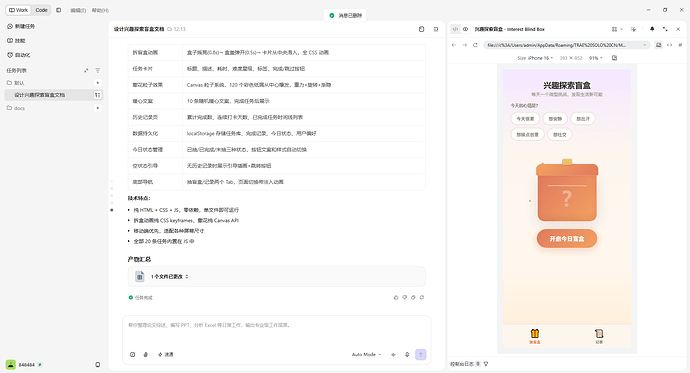Click the thumbs-down feedback icon
This screenshot has width=690, height=373.
(404, 297)
